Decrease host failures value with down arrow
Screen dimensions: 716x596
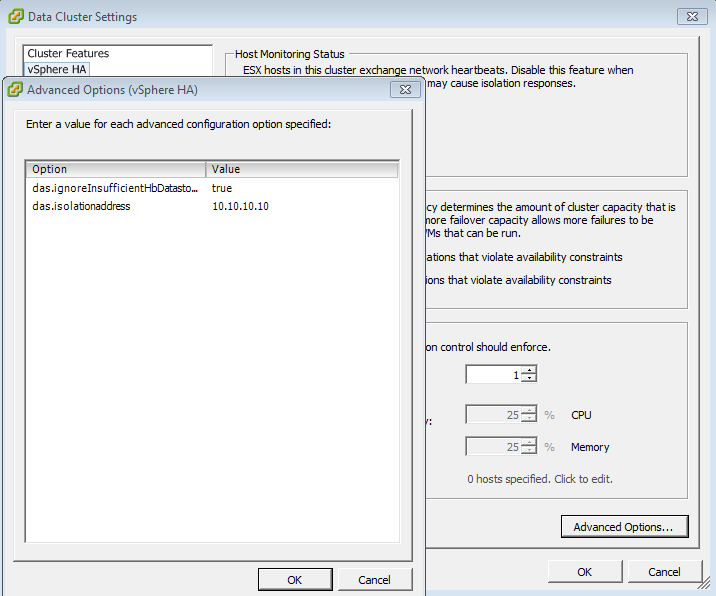point(529,378)
